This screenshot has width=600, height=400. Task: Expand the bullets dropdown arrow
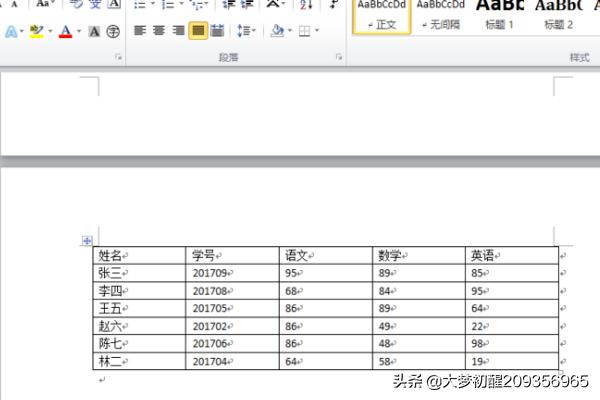tap(153, 4)
